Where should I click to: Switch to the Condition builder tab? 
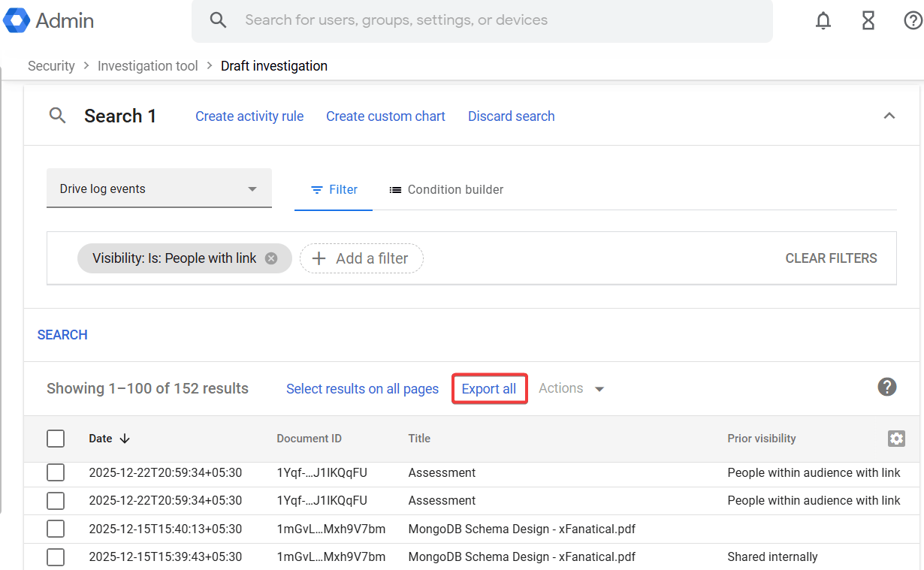[x=446, y=190]
